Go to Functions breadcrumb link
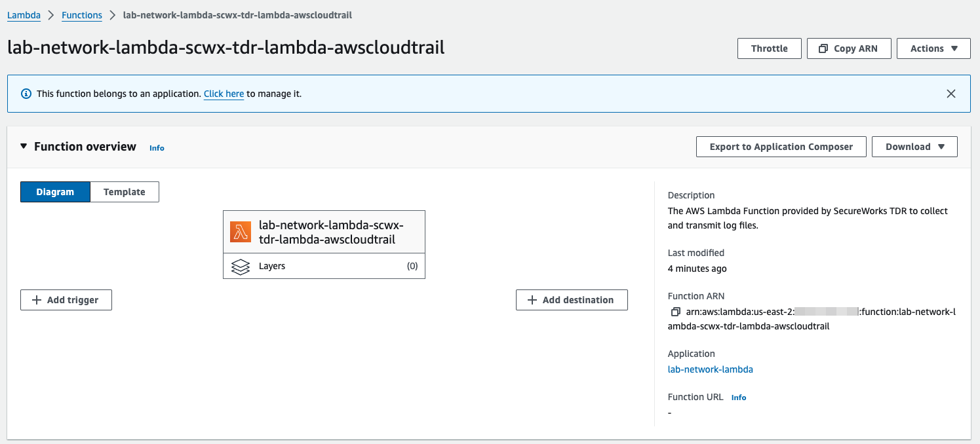 coord(82,15)
